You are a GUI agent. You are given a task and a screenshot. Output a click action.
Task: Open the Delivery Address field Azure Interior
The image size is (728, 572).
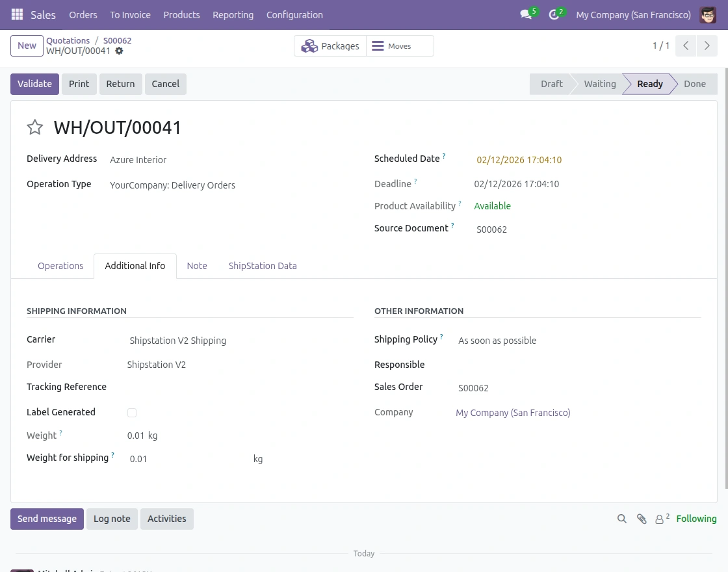(229, 160)
